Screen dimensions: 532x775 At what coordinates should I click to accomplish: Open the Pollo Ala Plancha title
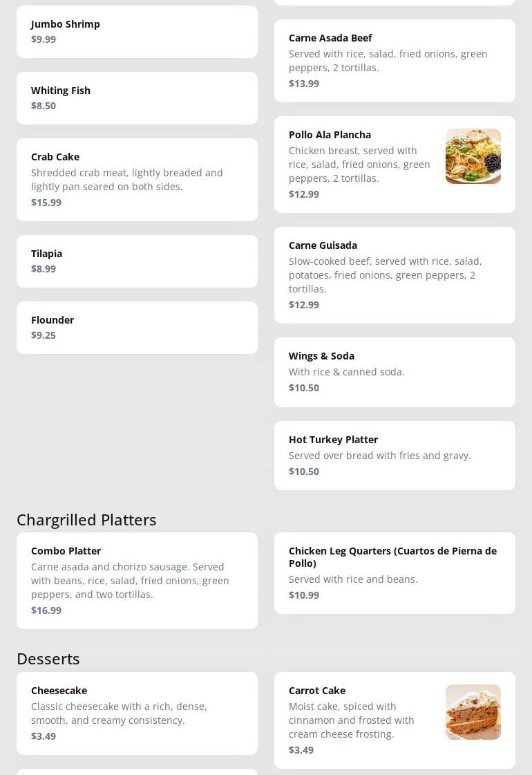pyautogui.click(x=330, y=135)
